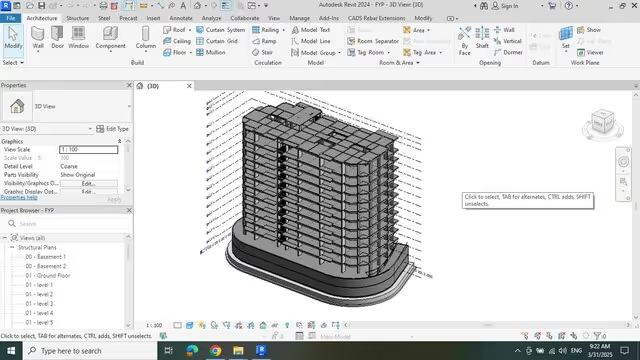Click the Ceiling tool
Viewport: 640px width, 360px height.
tap(177, 41)
